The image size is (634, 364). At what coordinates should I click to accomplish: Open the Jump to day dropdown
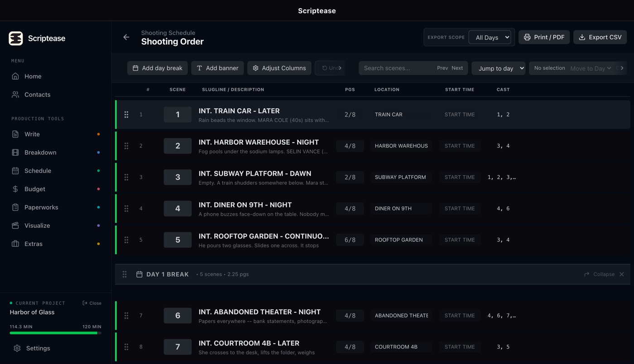click(x=498, y=68)
